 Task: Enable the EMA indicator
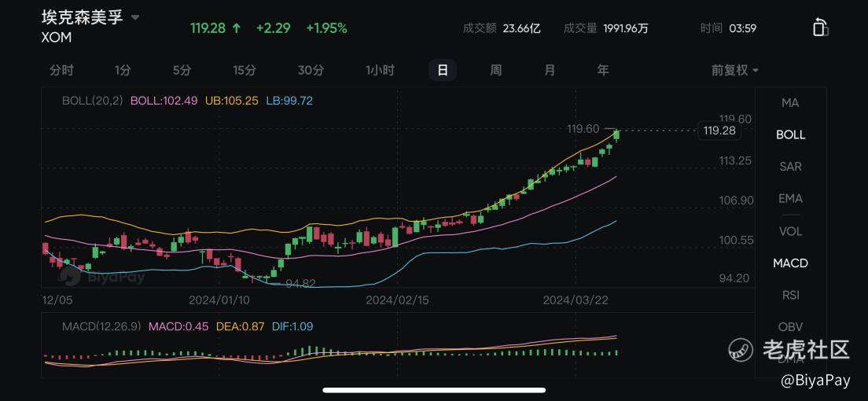point(790,198)
